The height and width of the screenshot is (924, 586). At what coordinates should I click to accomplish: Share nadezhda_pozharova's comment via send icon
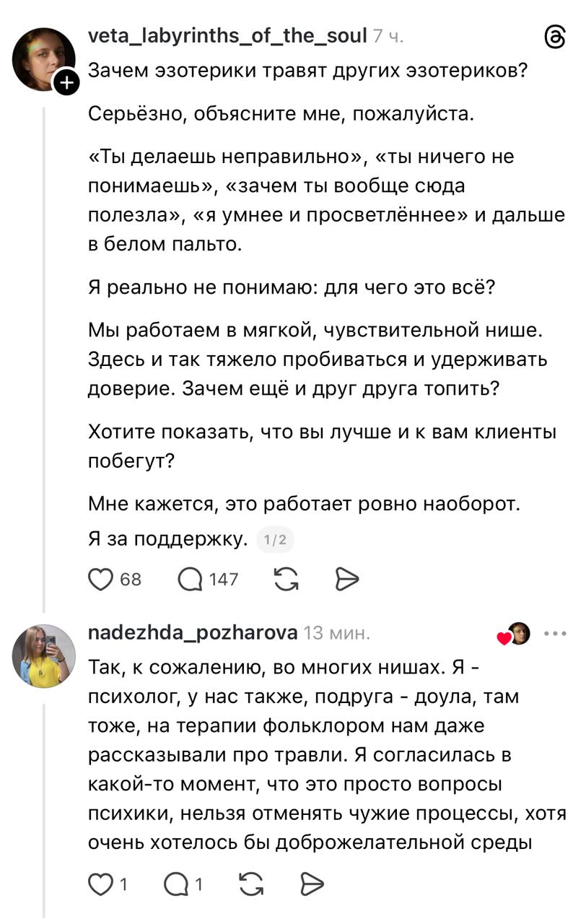click(311, 884)
